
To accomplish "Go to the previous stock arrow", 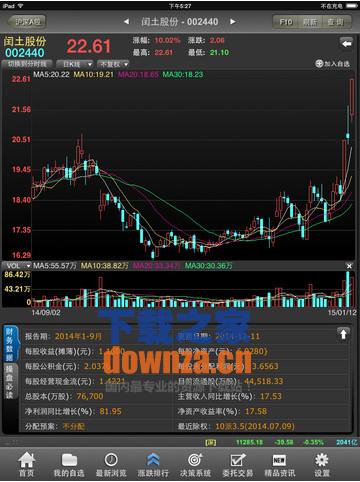I will [x=126, y=22].
